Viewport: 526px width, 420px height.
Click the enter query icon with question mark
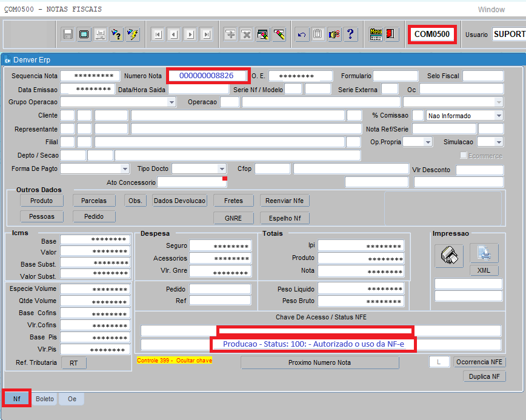pos(116,35)
